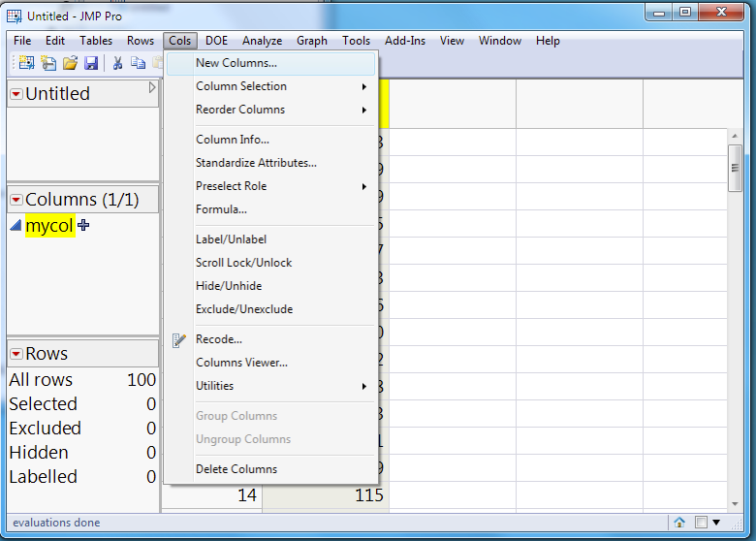This screenshot has height=541, width=756.
Task: Select the mycol column in Columns panel
Action: (49, 225)
